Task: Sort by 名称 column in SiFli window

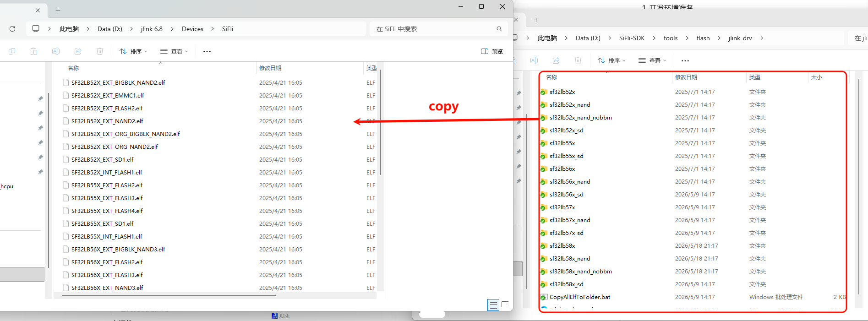Action: click(73, 68)
